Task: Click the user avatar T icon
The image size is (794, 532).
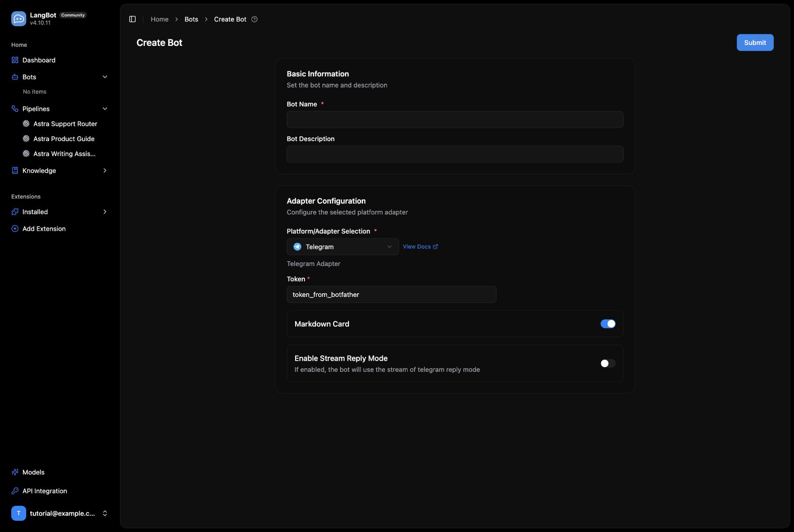Action: 19,513
